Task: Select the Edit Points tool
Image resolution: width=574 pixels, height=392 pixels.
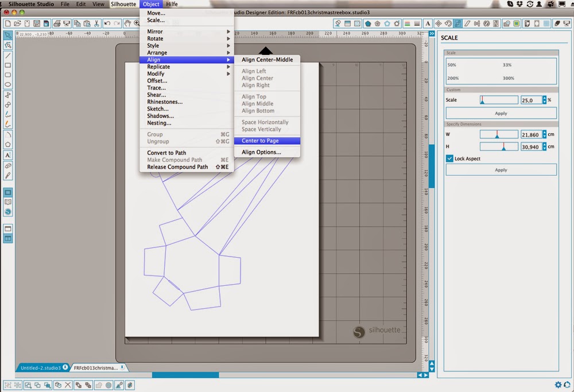Action: click(x=7, y=45)
